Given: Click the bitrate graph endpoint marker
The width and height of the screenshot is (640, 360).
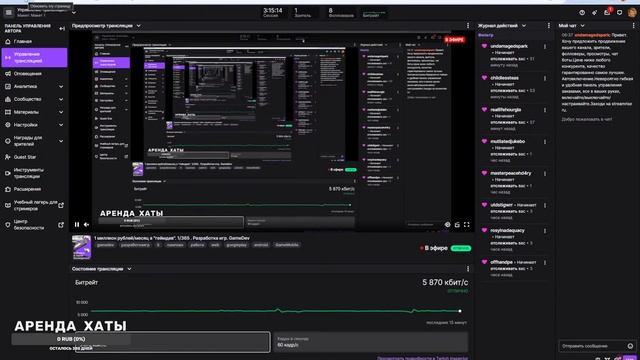Looking at the screenshot, I should point(460,311).
